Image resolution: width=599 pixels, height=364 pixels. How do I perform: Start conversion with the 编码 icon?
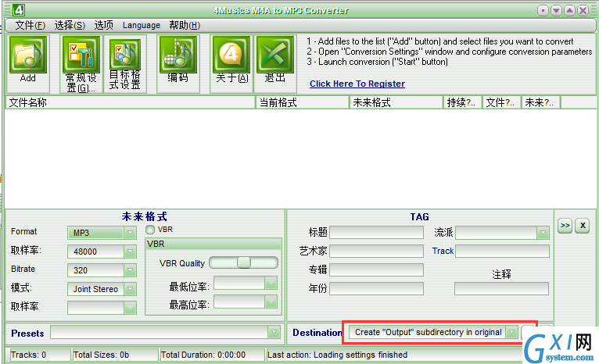click(x=178, y=55)
